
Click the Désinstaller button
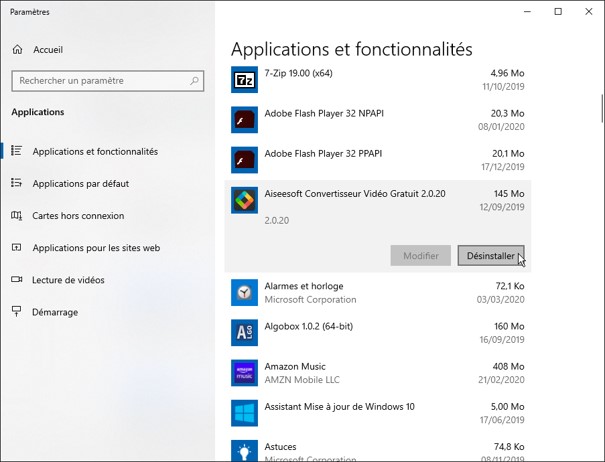[x=490, y=256]
